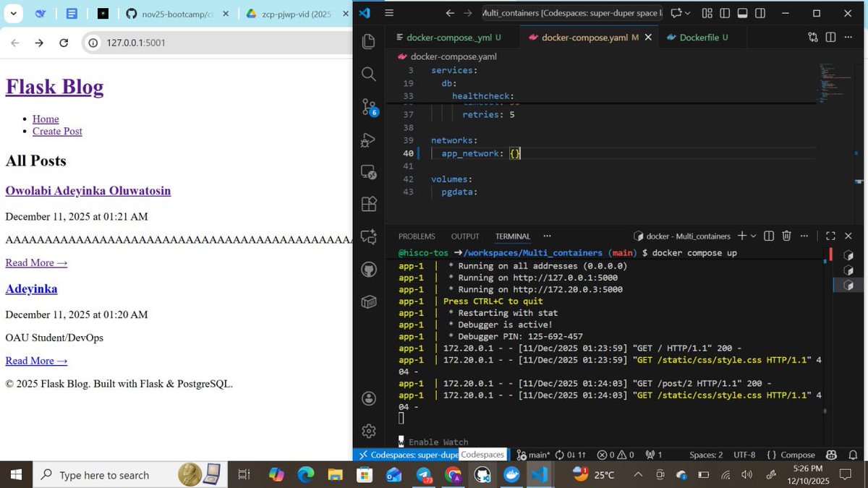Image resolution: width=868 pixels, height=488 pixels.
Task: Open the PROBLEMS panel tab
Action: click(417, 236)
